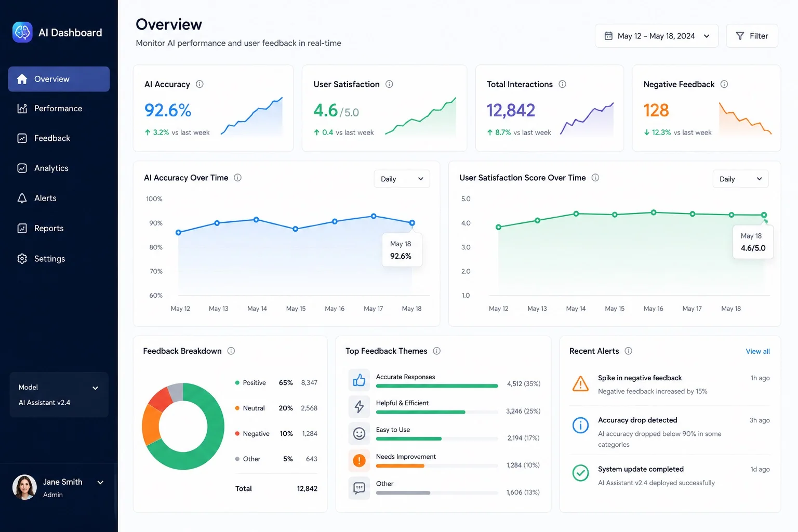Image resolution: width=798 pixels, height=532 pixels.
Task: Click the Other 5% legend row
Action: (x=276, y=459)
